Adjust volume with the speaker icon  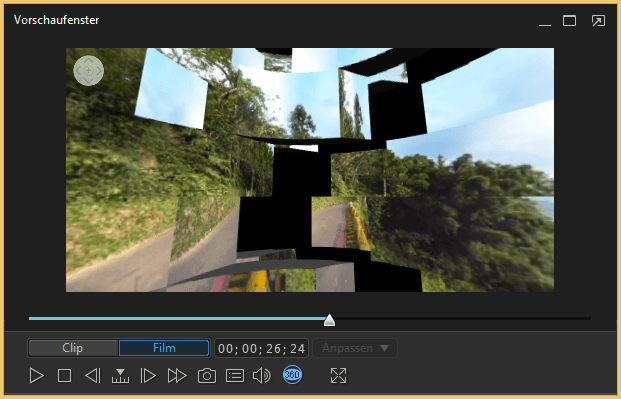pos(262,376)
